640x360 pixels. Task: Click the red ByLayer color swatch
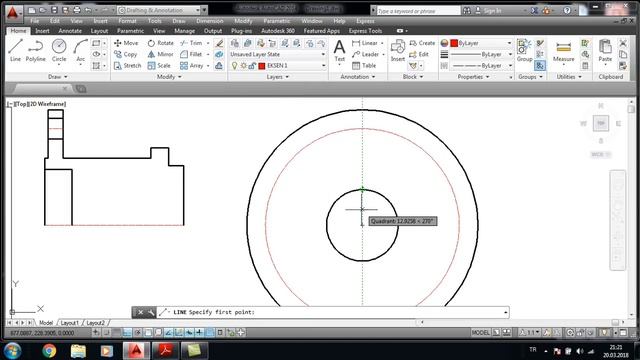pyautogui.click(x=454, y=43)
